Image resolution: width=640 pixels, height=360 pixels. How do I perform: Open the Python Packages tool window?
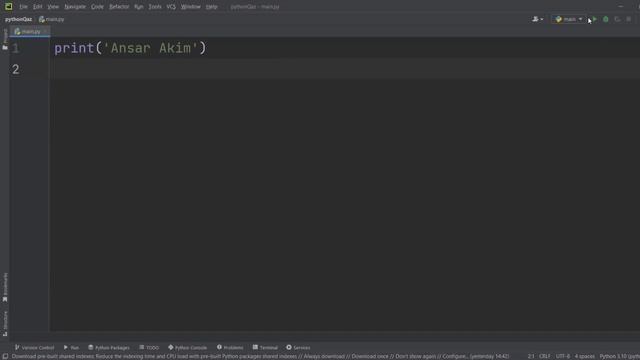(109, 347)
